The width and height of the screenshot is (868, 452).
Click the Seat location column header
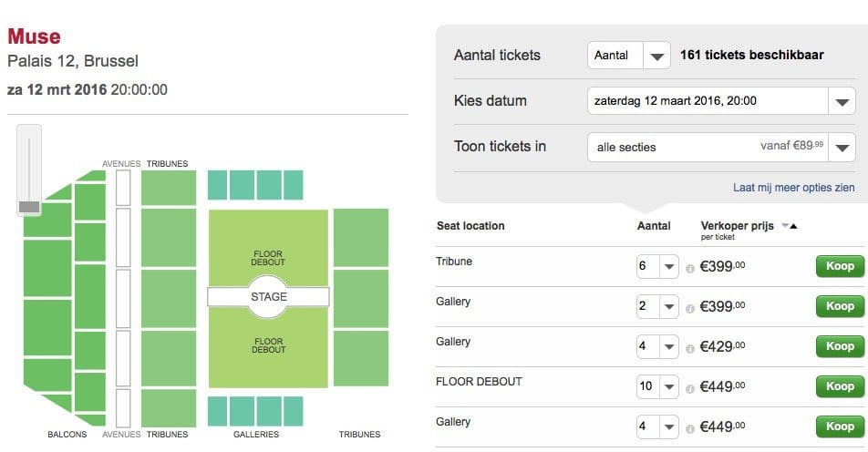point(470,226)
